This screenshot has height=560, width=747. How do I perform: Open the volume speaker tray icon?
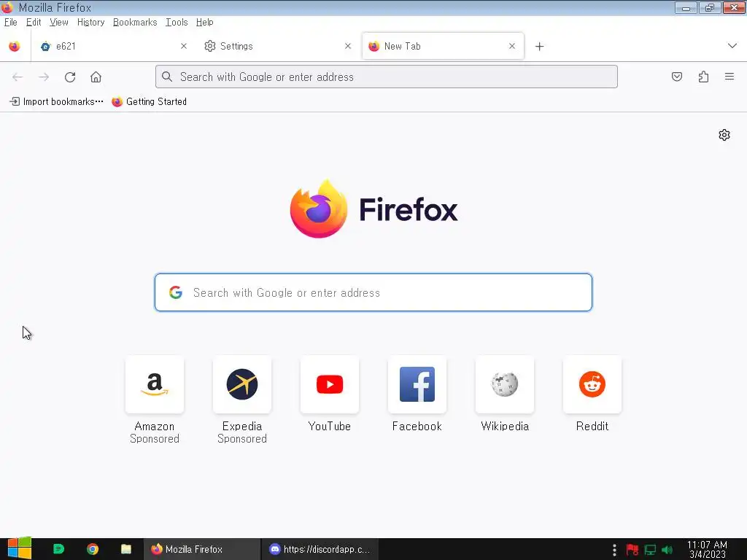[667, 550]
